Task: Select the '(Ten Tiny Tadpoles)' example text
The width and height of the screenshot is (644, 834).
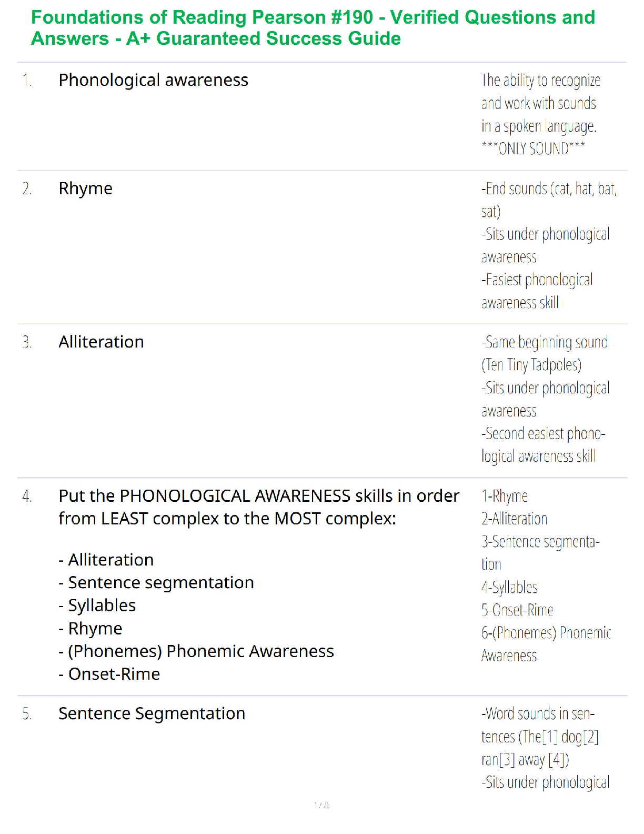Action: pyautogui.click(x=531, y=365)
